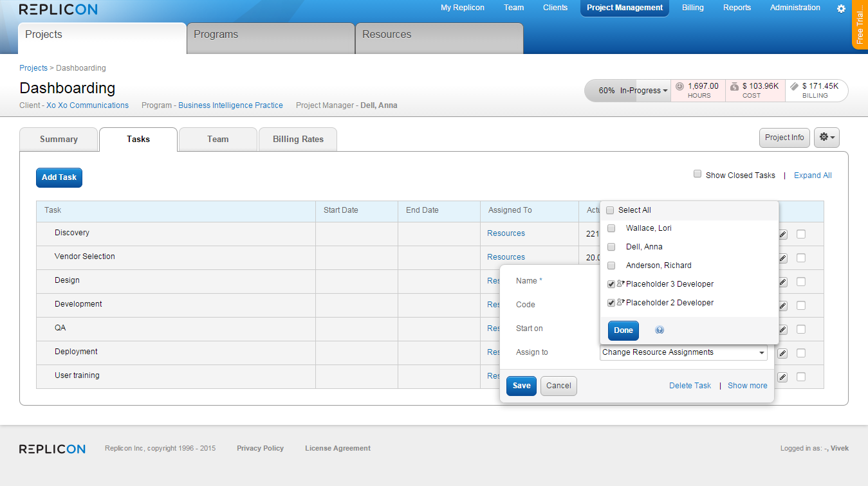Click the help icon beside the Done button
The width and height of the screenshot is (868, 486).
659,329
